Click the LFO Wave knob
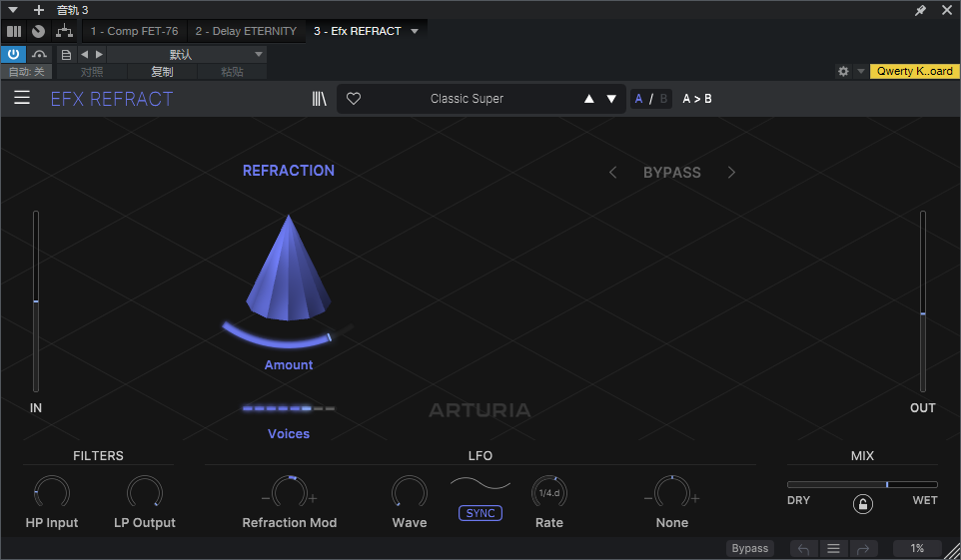This screenshot has height=560, width=961. tap(410, 492)
